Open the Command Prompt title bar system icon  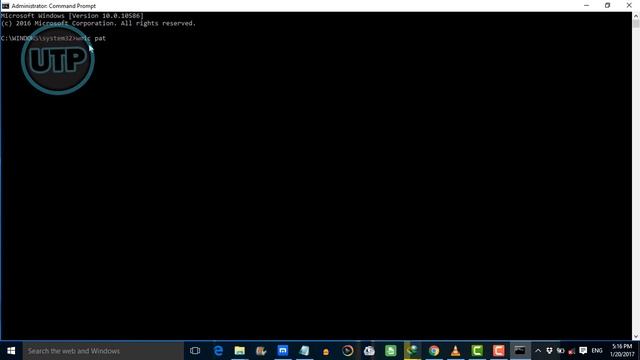pos(5,6)
